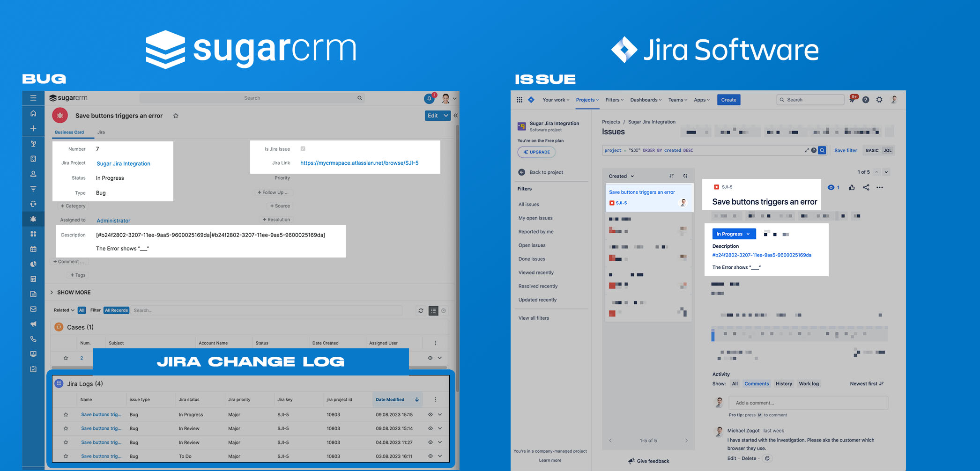Toggle watch on the SJI-5 issue
980x471 pixels.
[831, 187]
